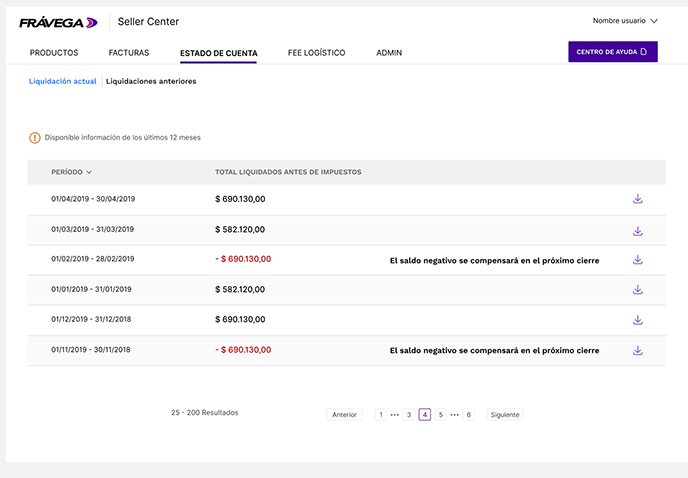Click the $ 582.120,00 amount for January 2019
Screen dimensions: 688x478
click(240, 289)
